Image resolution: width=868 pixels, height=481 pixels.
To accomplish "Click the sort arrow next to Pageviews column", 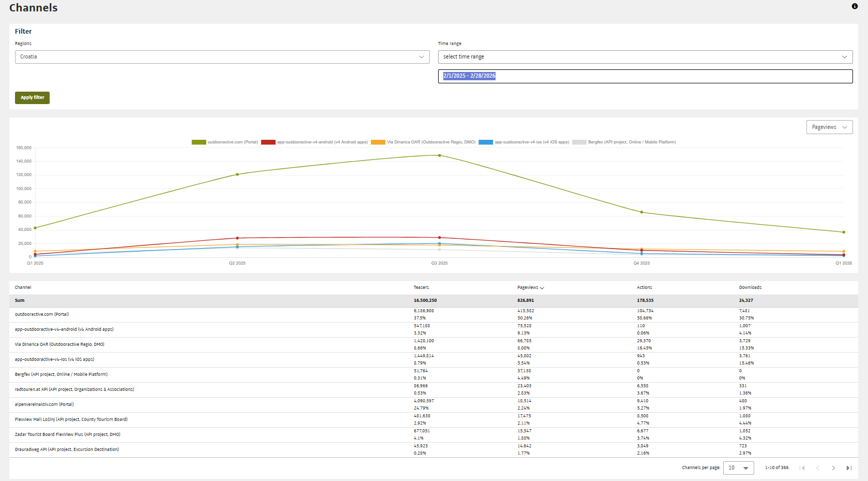I will tap(542, 288).
